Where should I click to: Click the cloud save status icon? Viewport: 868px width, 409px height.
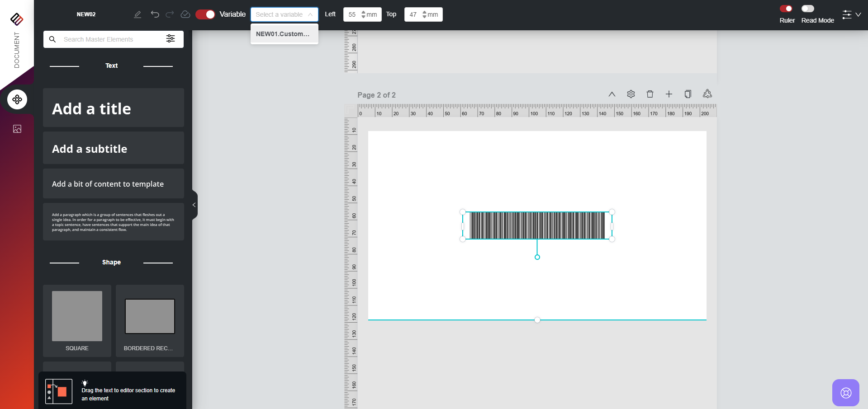coord(185,14)
